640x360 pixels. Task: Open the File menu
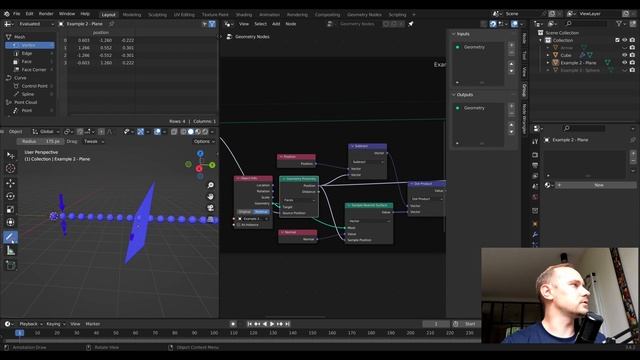coord(16,14)
